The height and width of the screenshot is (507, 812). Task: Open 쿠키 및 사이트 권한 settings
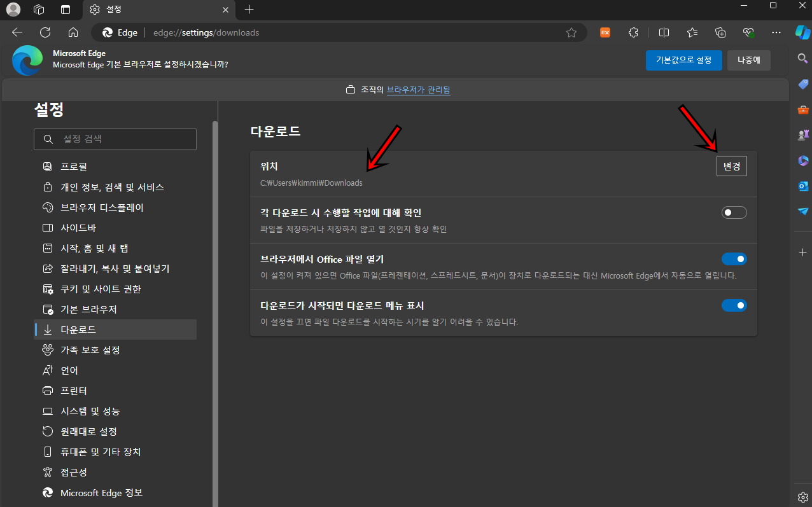pos(115,289)
